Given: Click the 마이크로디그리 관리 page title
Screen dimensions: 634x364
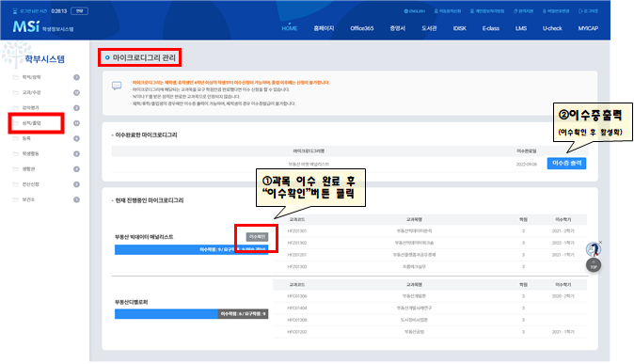Looking at the screenshot, I should [144, 57].
